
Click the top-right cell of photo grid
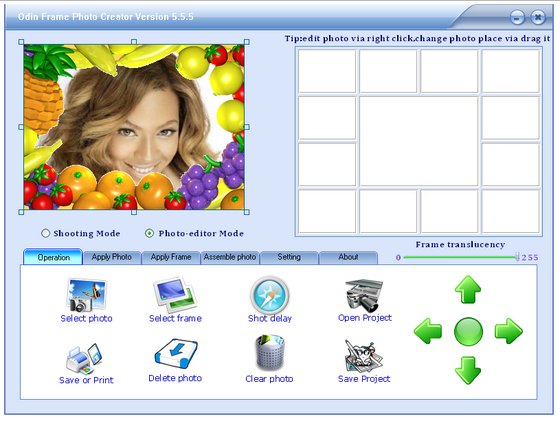click(510, 71)
